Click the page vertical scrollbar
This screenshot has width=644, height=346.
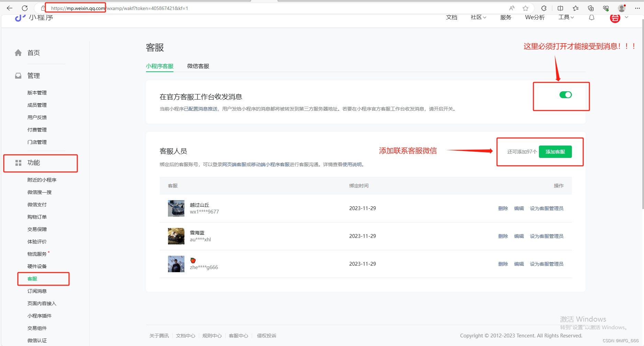click(x=642, y=113)
